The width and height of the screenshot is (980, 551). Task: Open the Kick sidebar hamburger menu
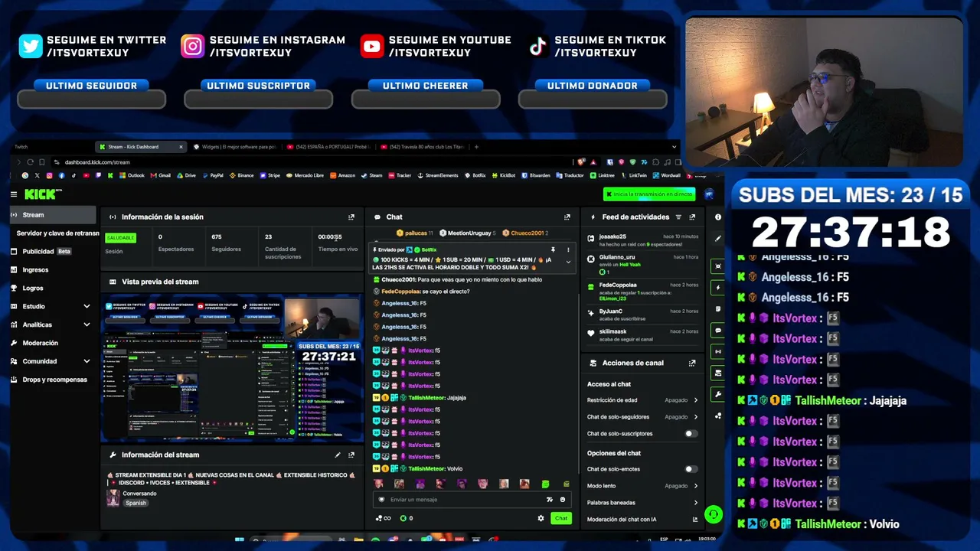pos(13,194)
